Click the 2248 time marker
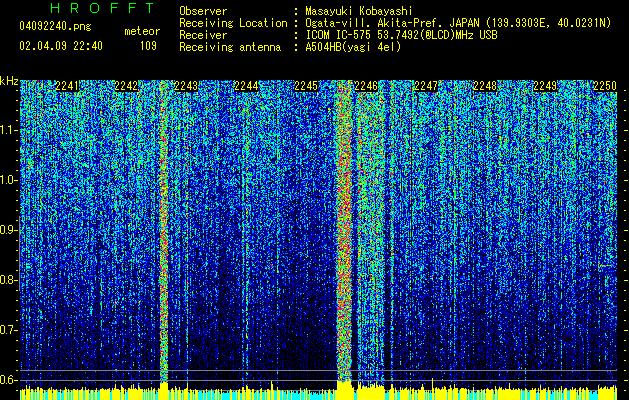 pos(485,86)
